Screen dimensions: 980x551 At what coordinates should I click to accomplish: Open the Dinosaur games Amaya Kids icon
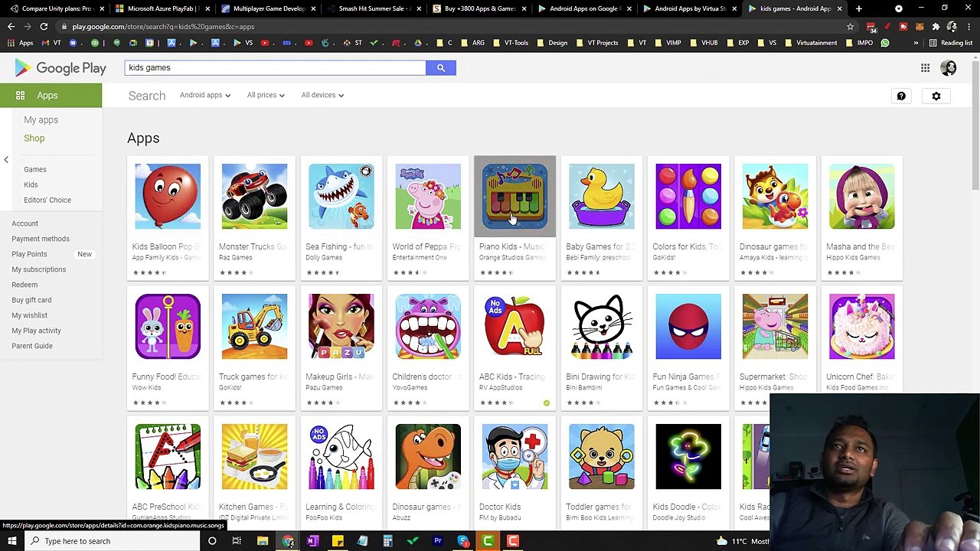click(x=775, y=196)
